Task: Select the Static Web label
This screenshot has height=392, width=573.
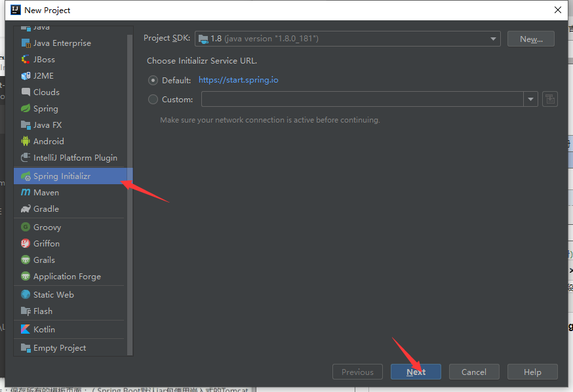Action: tap(54, 294)
